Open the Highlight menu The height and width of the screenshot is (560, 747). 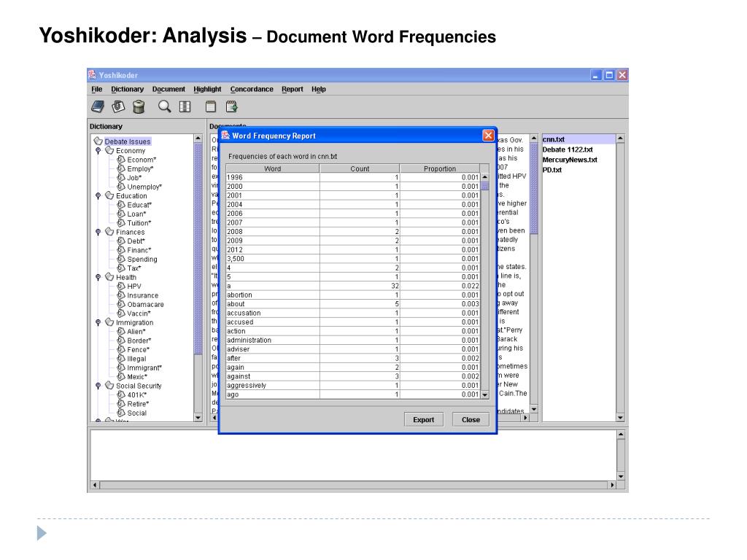pyautogui.click(x=207, y=89)
